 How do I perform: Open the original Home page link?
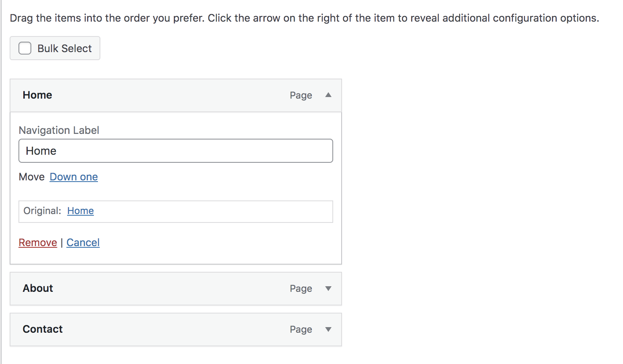[80, 210]
